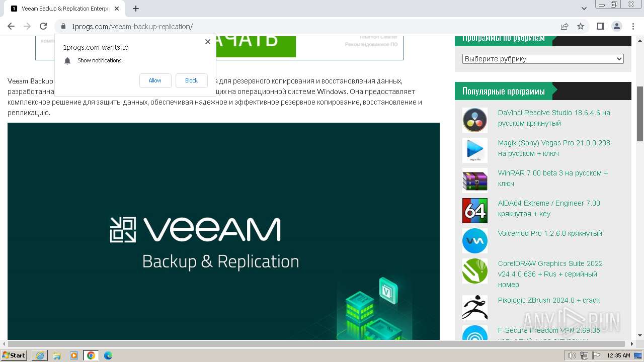644x362 pixels.
Task: Click the share page icon
Action: 565,26
